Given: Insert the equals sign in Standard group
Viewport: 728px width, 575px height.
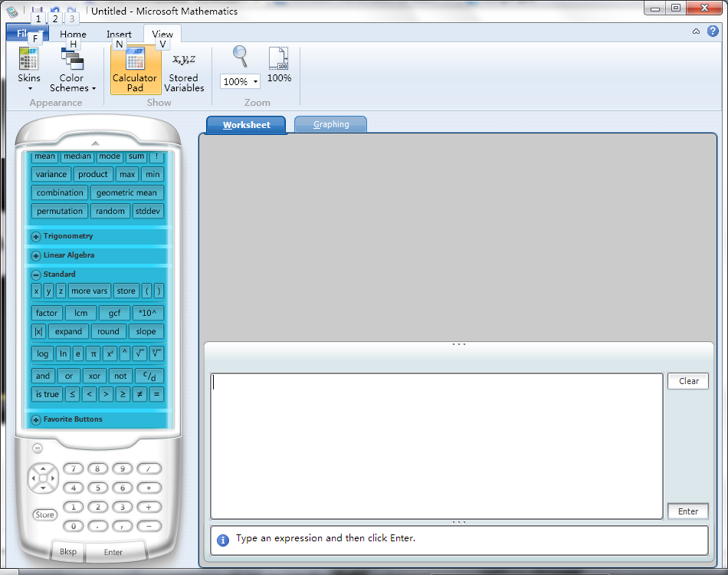Looking at the screenshot, I should 156,394.
